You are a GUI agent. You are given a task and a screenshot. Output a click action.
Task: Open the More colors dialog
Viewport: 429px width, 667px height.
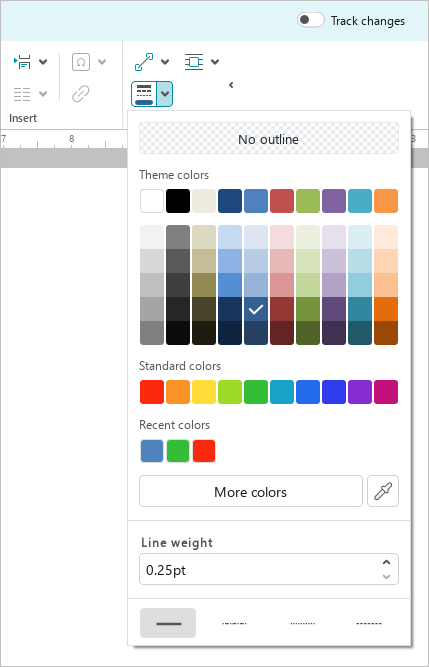[251, 491]
